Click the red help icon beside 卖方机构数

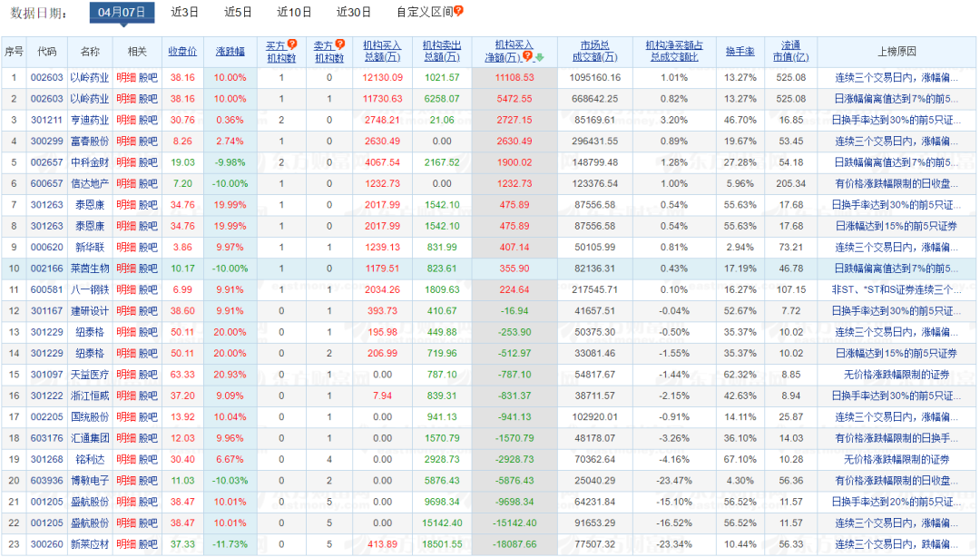(x=340, y=44)
